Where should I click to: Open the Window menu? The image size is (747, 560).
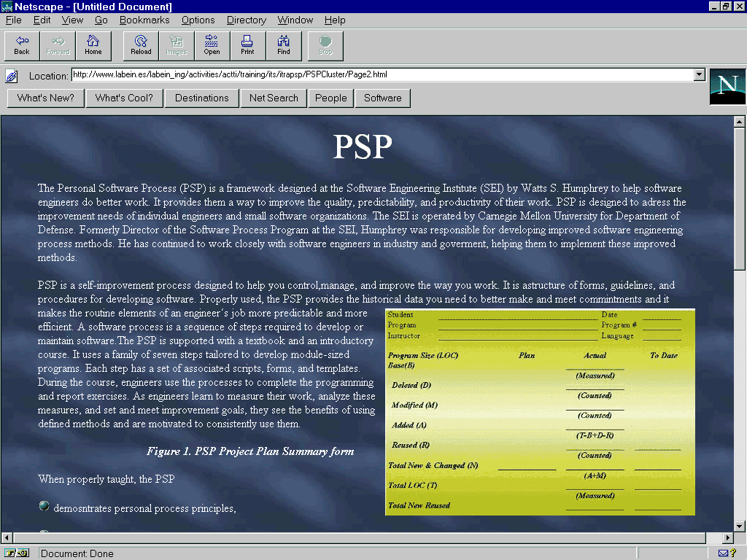point(295,20)
